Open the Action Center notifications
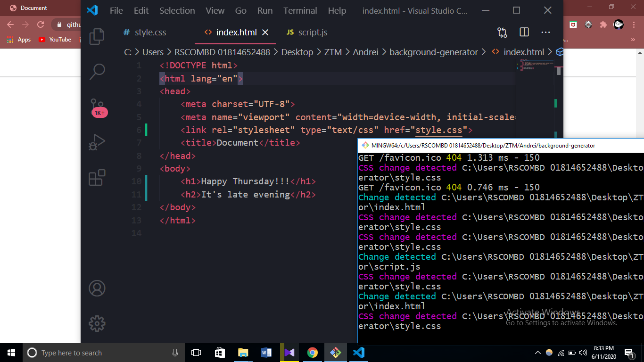 (x=629, y=353)
